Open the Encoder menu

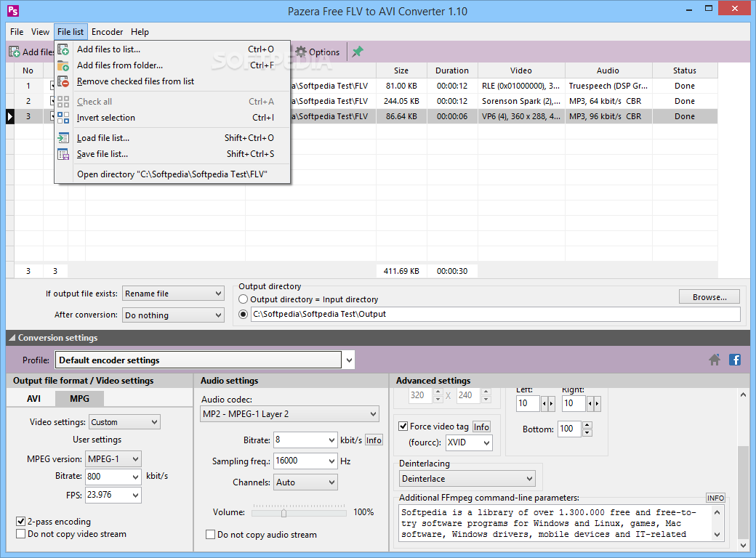tap(107, 32)
